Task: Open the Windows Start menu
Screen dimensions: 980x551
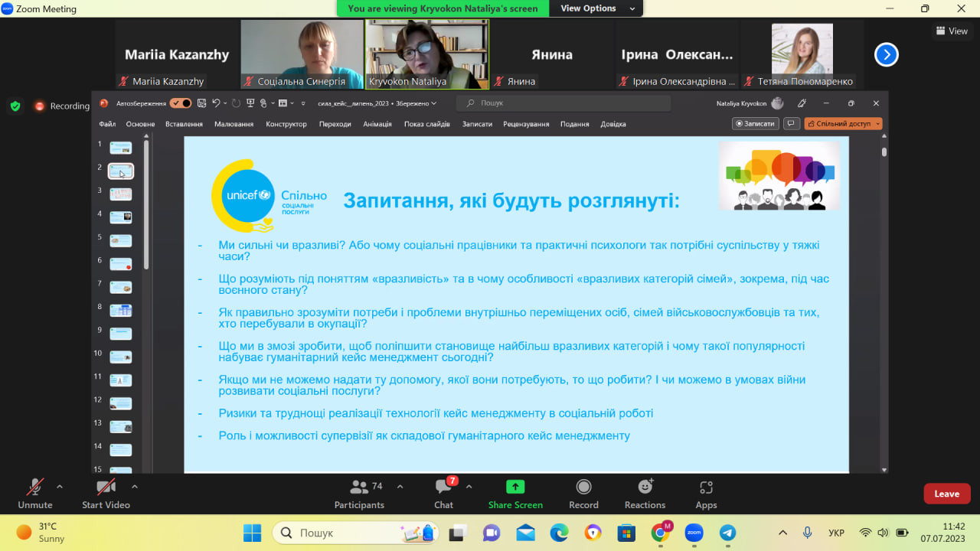Action: (x=252, y=533)
